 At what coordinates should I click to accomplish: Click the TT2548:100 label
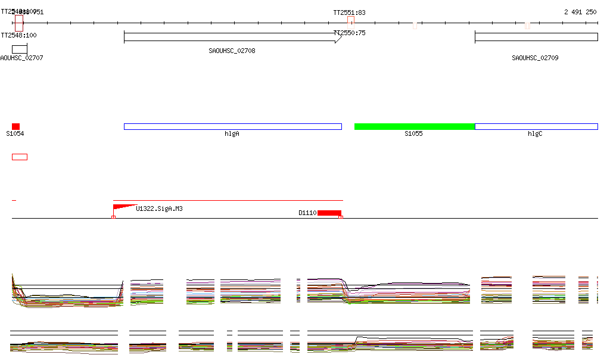18,35
